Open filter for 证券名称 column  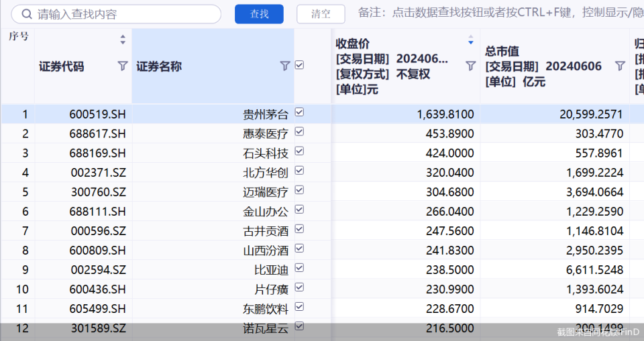284,66
